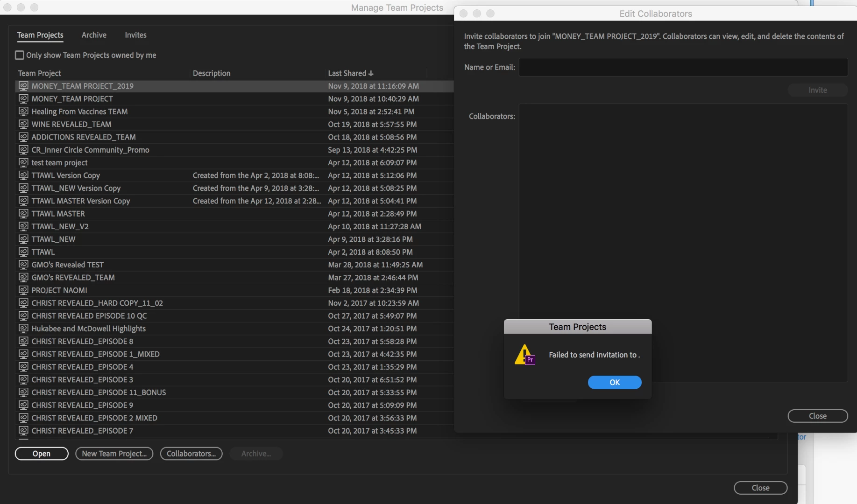Open the Invites tab

[135, 35]
